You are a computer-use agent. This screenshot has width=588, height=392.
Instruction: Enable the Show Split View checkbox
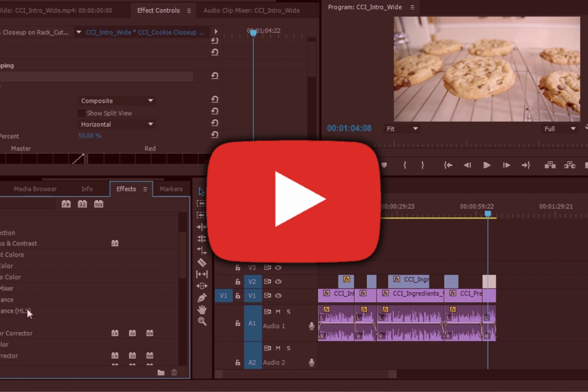pos(81,113)
